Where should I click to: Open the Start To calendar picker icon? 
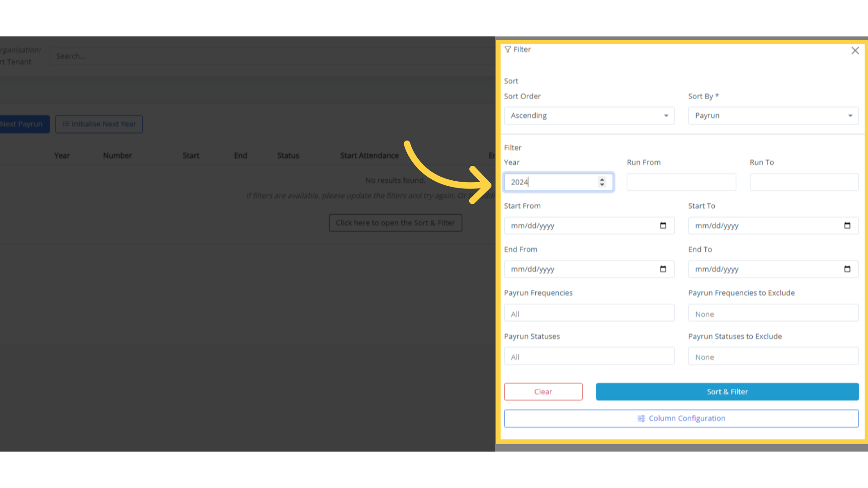[x=847, y=225]
